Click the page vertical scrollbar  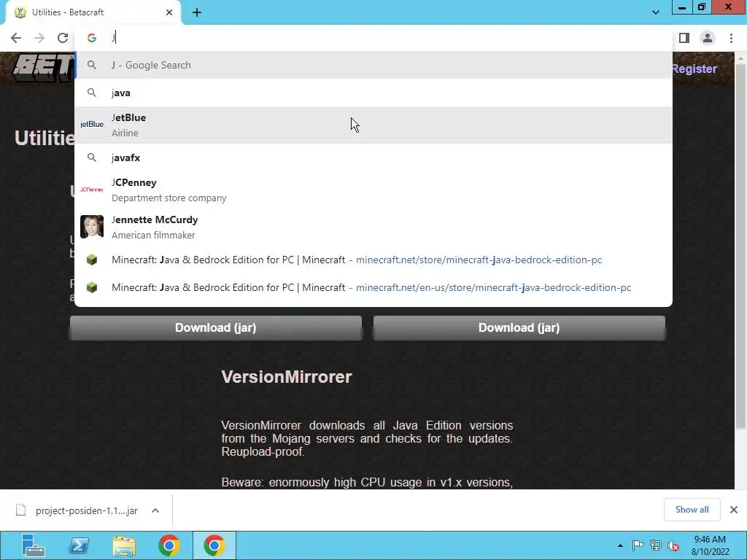click(740, 248)
